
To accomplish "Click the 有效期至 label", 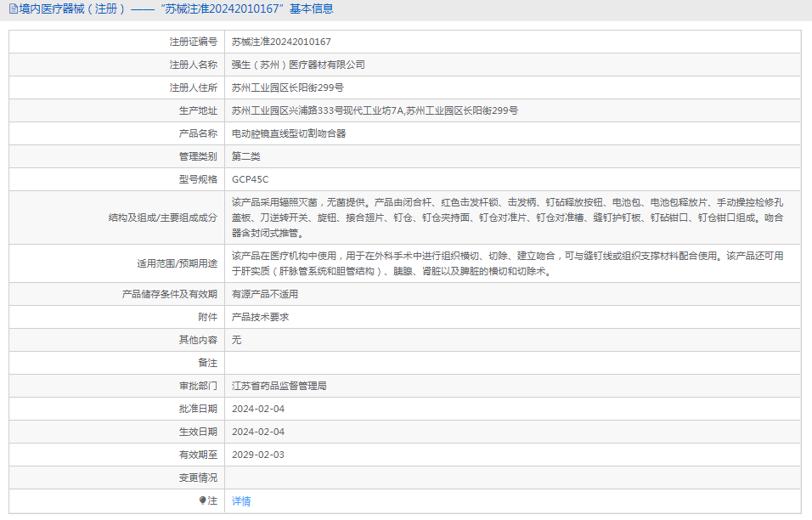I will 198,455.
